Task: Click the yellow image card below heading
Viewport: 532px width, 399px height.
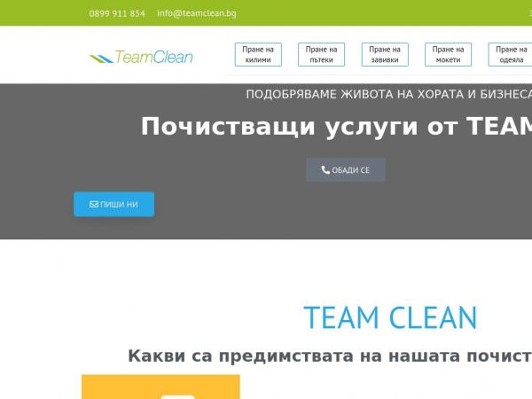Action: click(160, 387)
